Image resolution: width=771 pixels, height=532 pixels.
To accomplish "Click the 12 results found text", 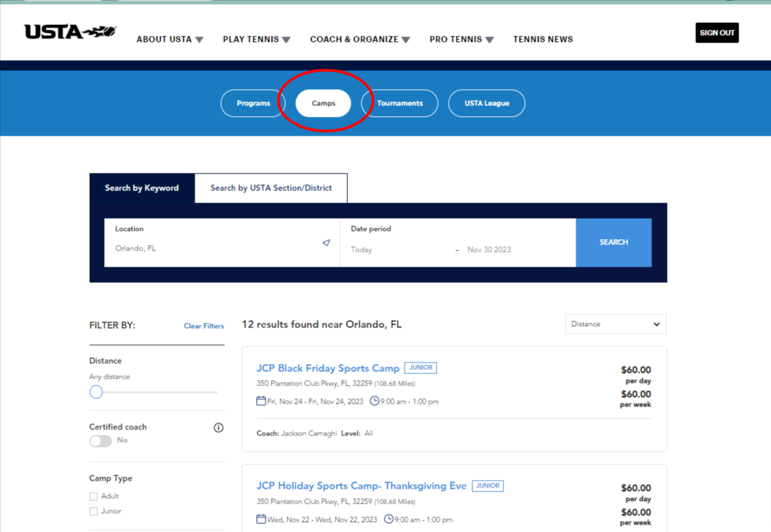I will tap(322, 325).
